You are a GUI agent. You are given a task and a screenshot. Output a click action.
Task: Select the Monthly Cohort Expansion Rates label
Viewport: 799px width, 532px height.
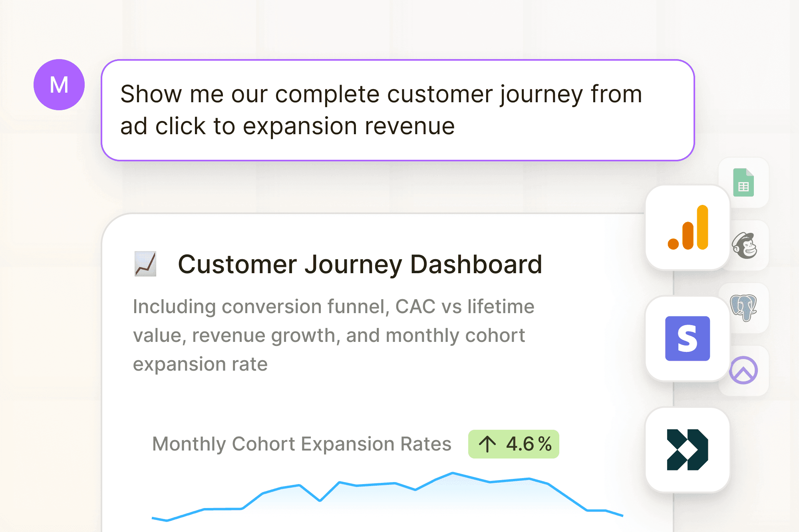(302, 444)
